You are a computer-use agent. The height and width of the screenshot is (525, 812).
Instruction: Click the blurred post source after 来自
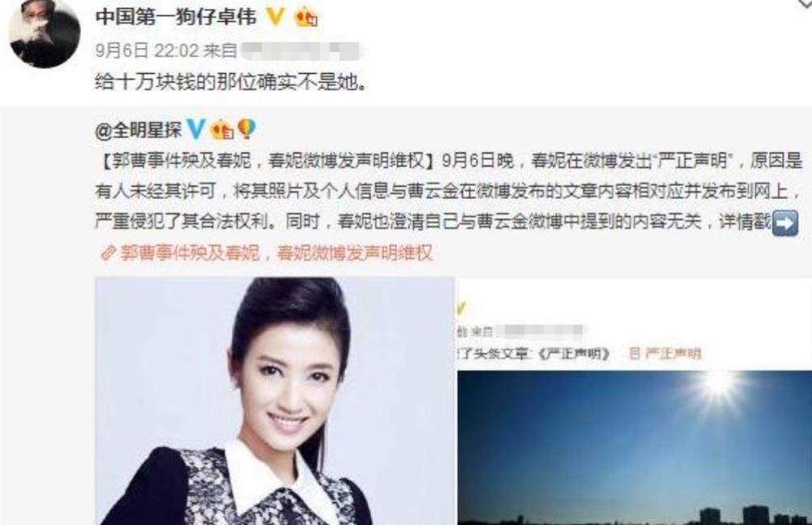tap(302, 50)
